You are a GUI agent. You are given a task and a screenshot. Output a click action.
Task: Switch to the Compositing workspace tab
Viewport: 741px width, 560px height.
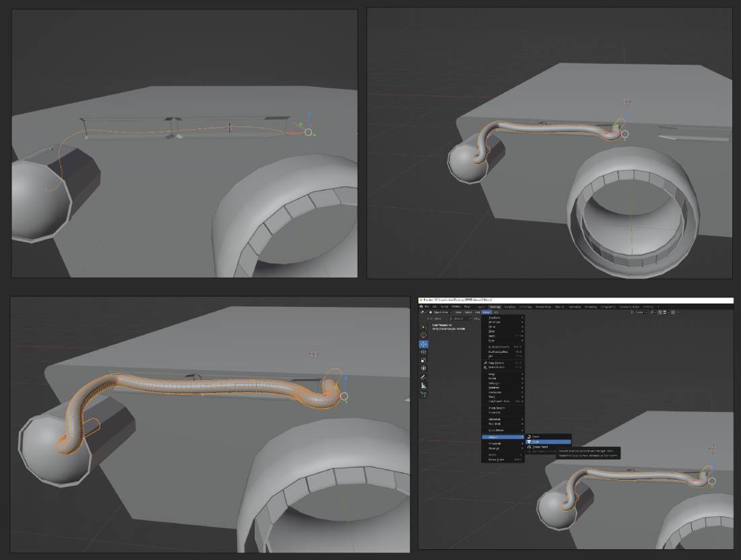608,306
